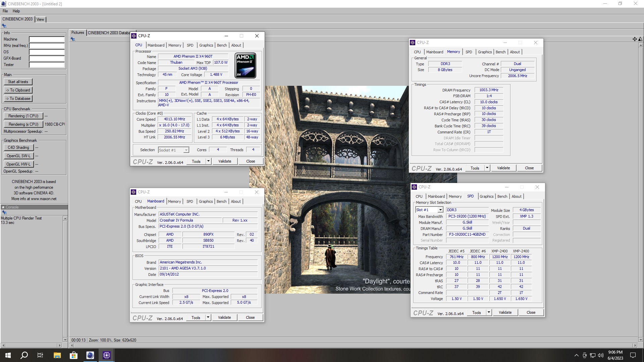Click the picture panel vertical scrollbar down arrow

pos(641,340)
